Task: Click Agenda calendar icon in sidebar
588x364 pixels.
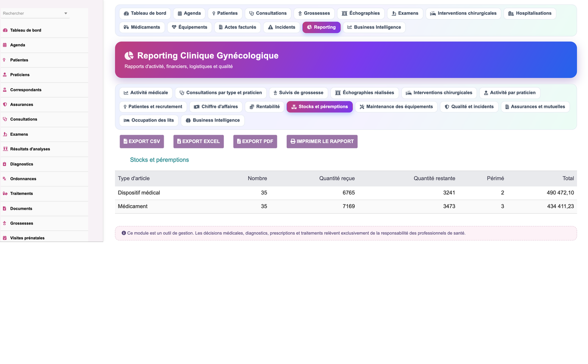Action: click(x=5, y=45)
